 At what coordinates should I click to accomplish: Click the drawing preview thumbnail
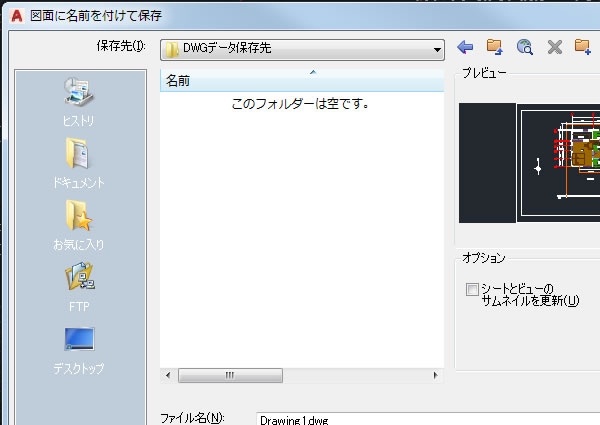(x=529, y=163)
